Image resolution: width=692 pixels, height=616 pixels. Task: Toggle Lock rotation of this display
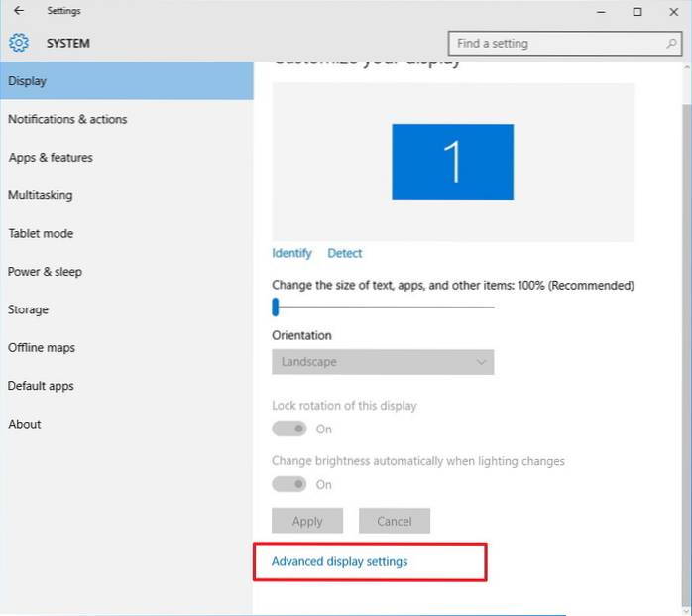(x=289, y=429)
